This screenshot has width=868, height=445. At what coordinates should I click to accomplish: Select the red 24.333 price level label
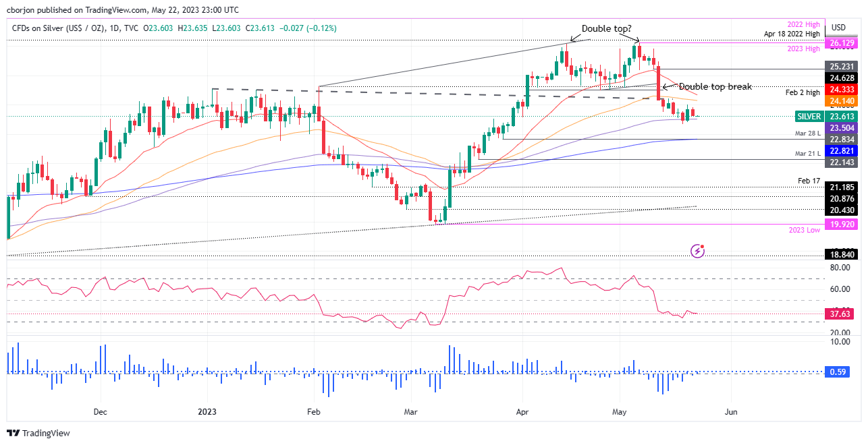pyautogui.click(x=841, y=89)
